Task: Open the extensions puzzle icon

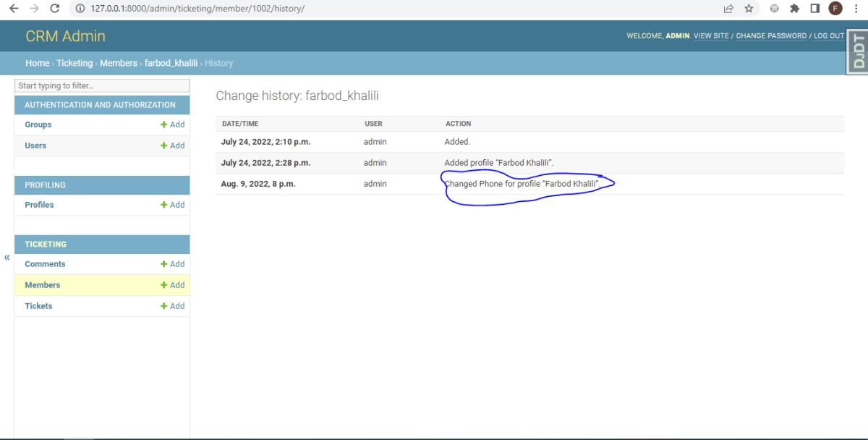Action: pos(794,9)
